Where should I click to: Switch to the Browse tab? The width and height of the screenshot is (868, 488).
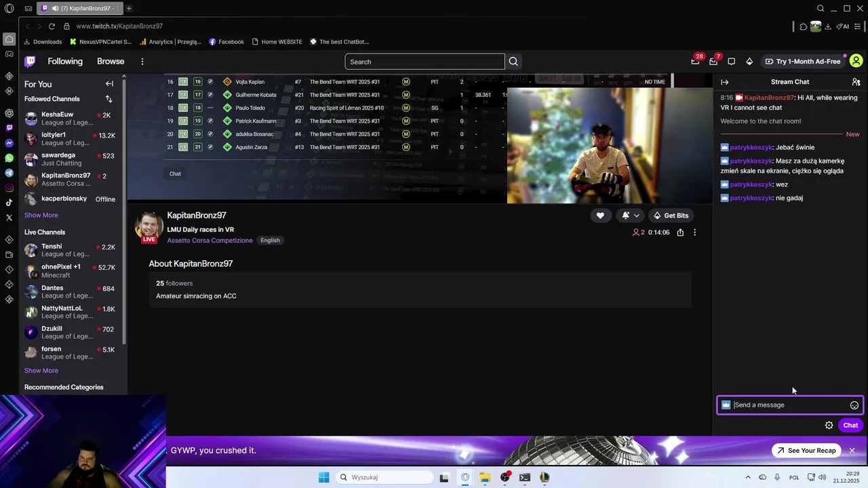(x=111, y=61)
